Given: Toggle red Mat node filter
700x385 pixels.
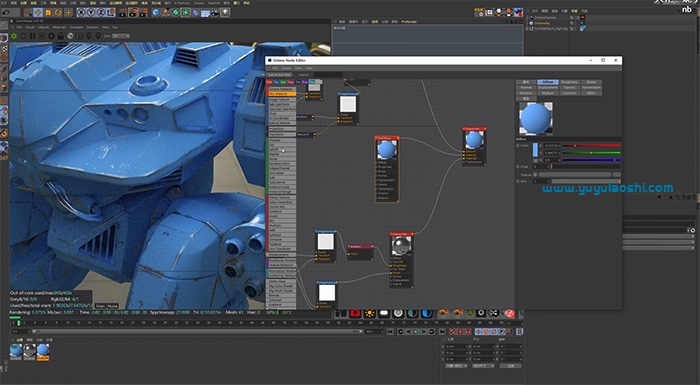Looking at the screenshot, I should [269, 82].
